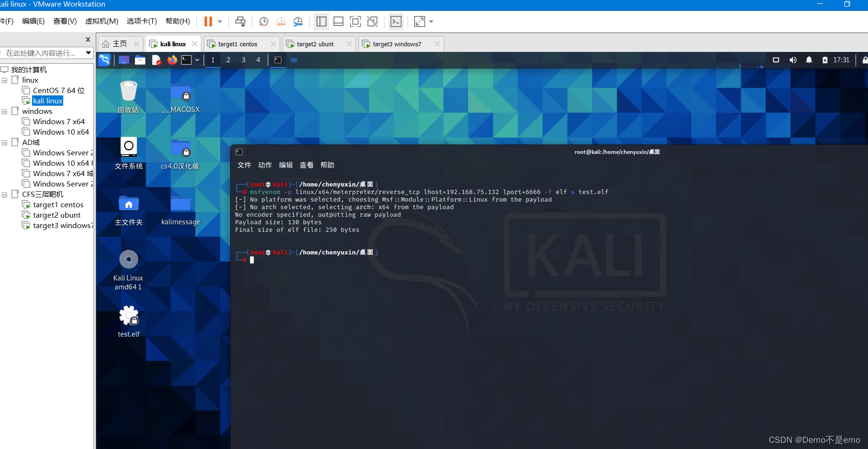
Task: Switch to Kali workspace 3
Action: [x=243, y=60]
